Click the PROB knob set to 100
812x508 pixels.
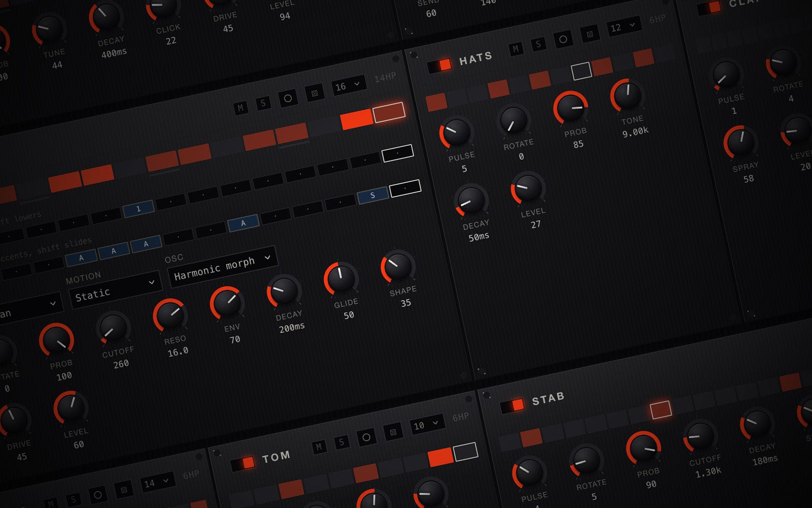pos(56,340)
